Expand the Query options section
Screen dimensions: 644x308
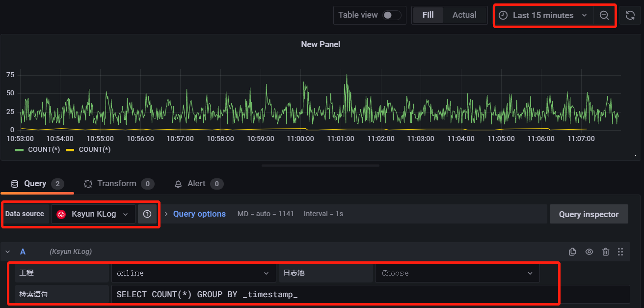(199, 214)
